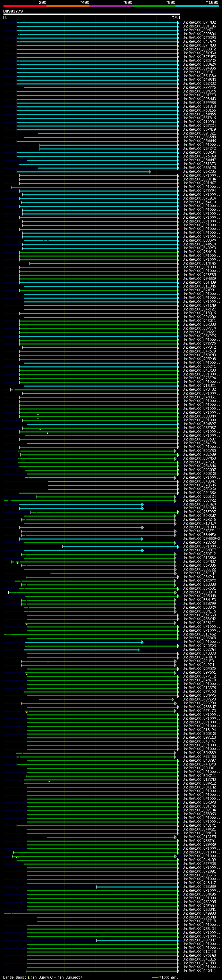Click label UniRef100_Q6GPD5
Image resolution: width=222 pixels, height=980 pixels.
coord(199,902)
